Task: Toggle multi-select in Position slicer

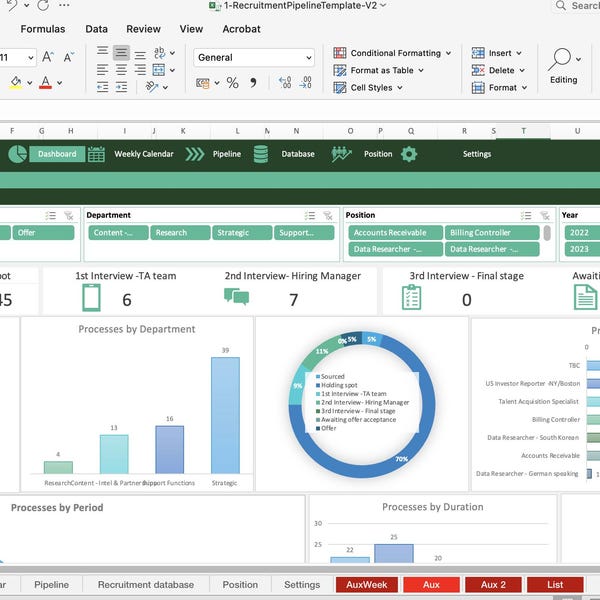Action: [526, 216]
